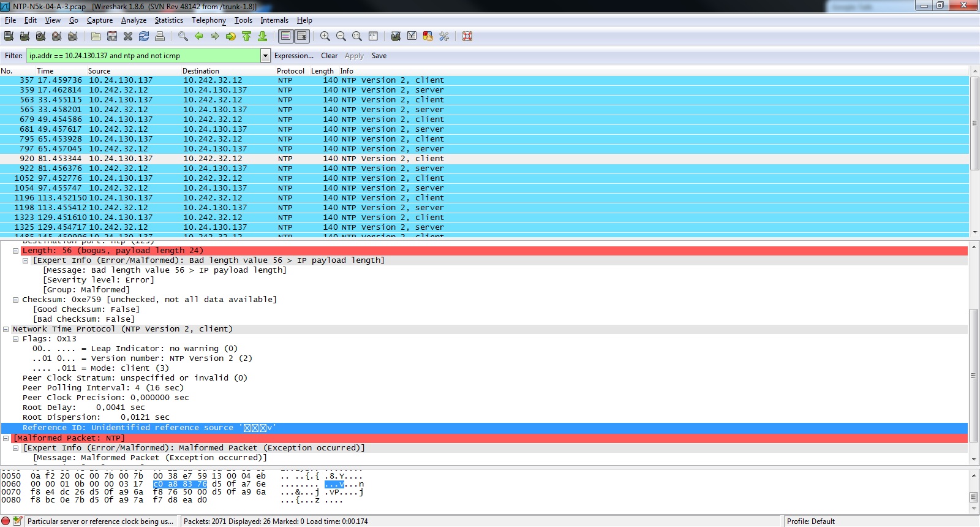
Task: Jump to last packet icon
Action: click(263, 36)
